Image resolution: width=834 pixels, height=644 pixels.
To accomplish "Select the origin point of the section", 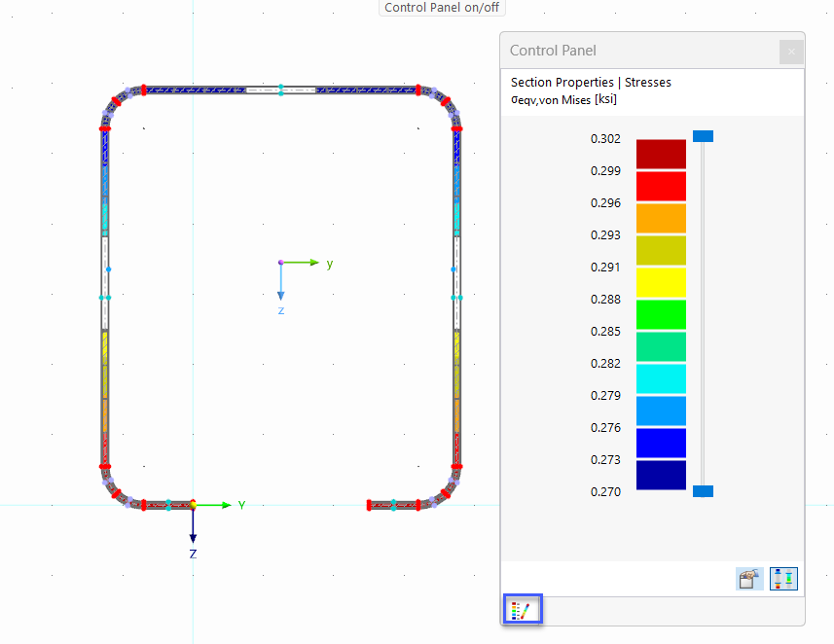I will (193, 505).
